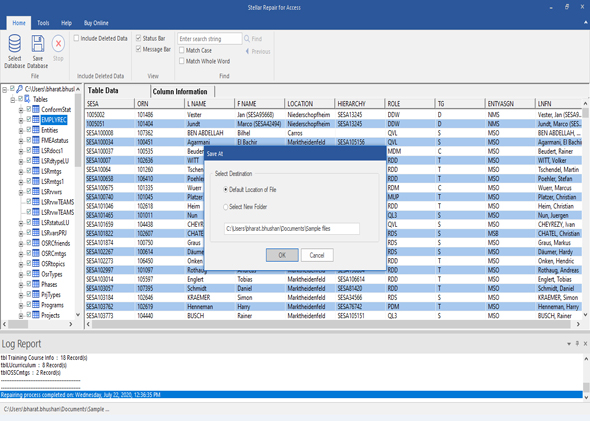Pin the Log Report panel
Image resolution: width=590 pixels, height=421 pixels.
coord(577,343)
